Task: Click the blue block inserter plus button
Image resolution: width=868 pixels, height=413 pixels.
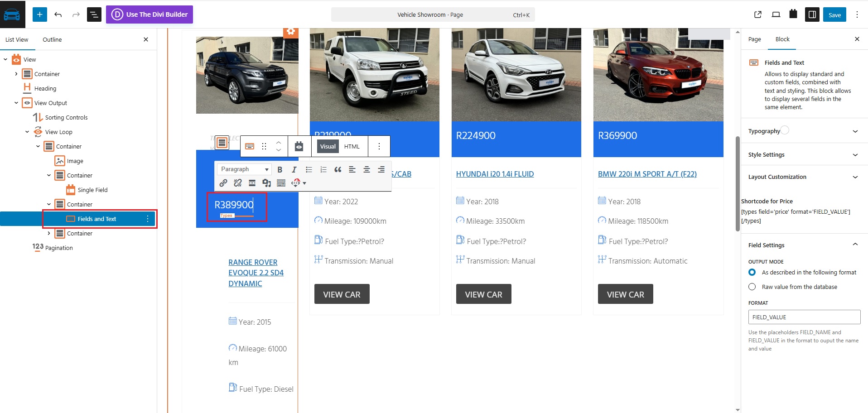Action: (40, 14)
